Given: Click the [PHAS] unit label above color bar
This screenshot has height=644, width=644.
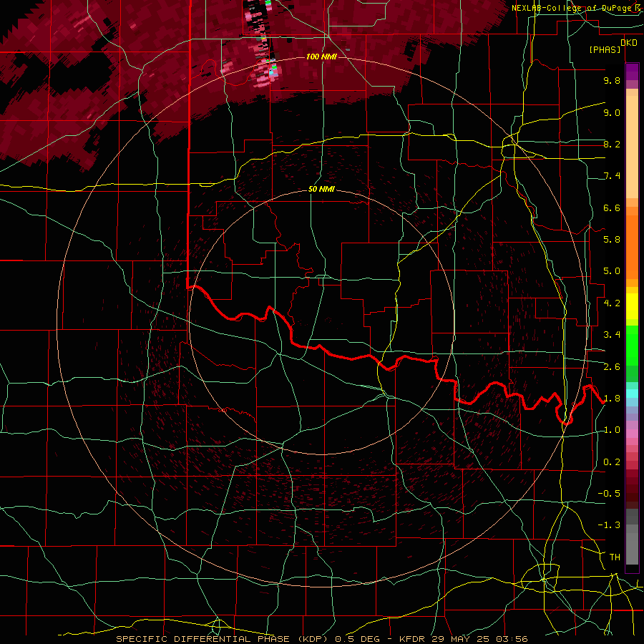Looking at the screenshot, I should [x=605, y=50].
